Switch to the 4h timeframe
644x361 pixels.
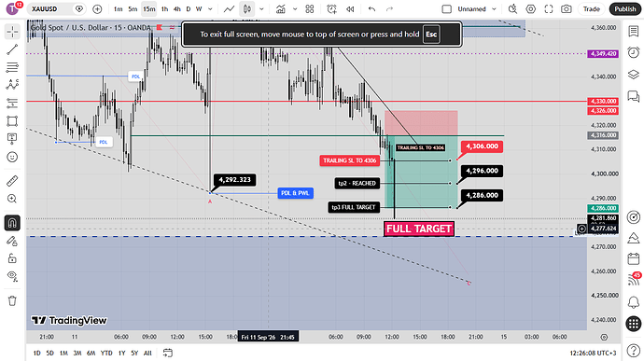click(x=177, y=8)
